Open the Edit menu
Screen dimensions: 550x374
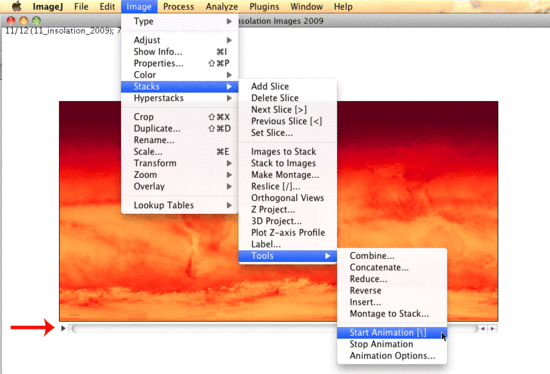coord(107,6)
